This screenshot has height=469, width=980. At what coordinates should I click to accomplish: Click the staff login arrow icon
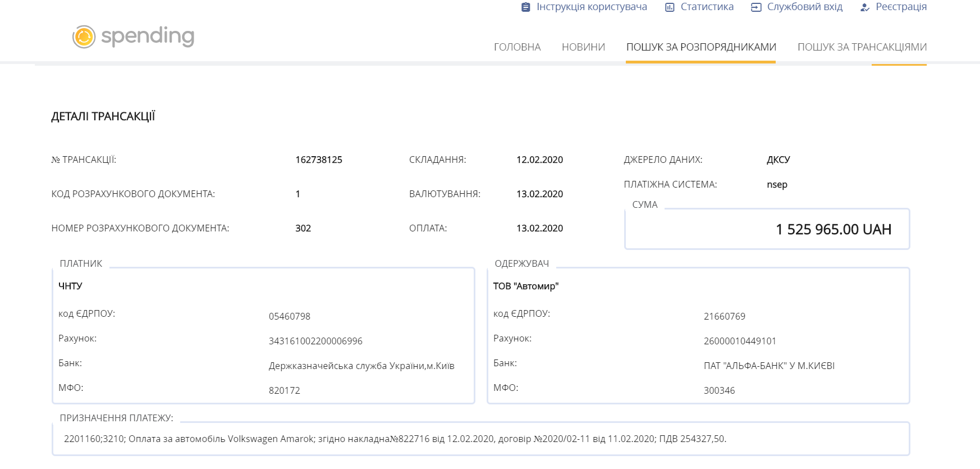(x=756, y=7)
